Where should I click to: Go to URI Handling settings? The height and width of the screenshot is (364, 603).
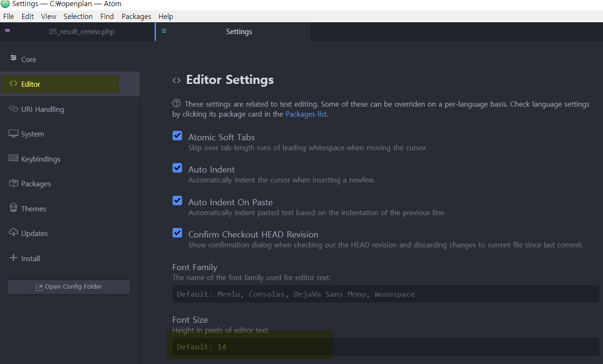point(70,109)
